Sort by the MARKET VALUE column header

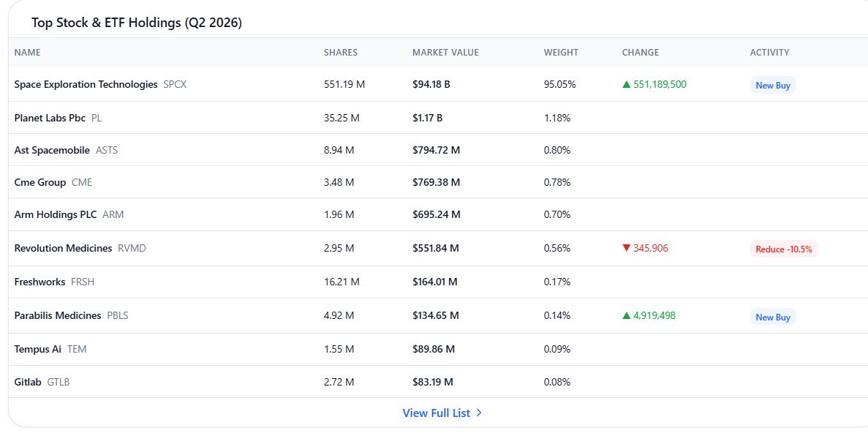445,52
